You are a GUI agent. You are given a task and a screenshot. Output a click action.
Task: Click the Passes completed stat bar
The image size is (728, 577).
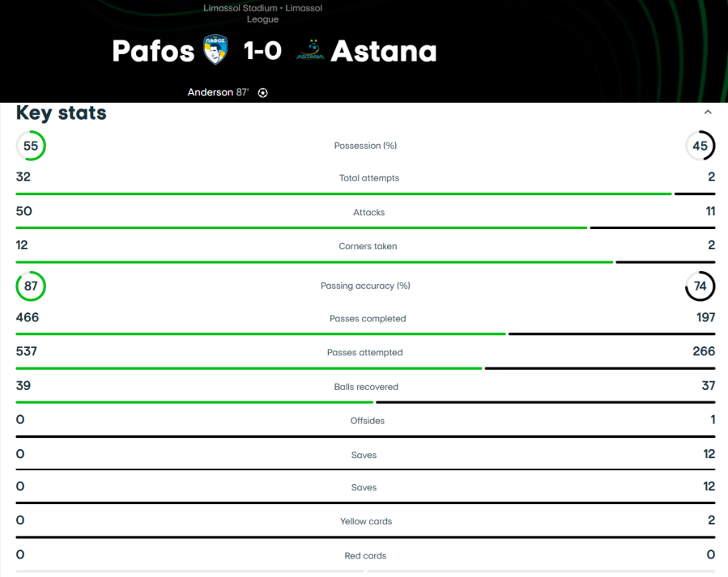tap(365, 334)
